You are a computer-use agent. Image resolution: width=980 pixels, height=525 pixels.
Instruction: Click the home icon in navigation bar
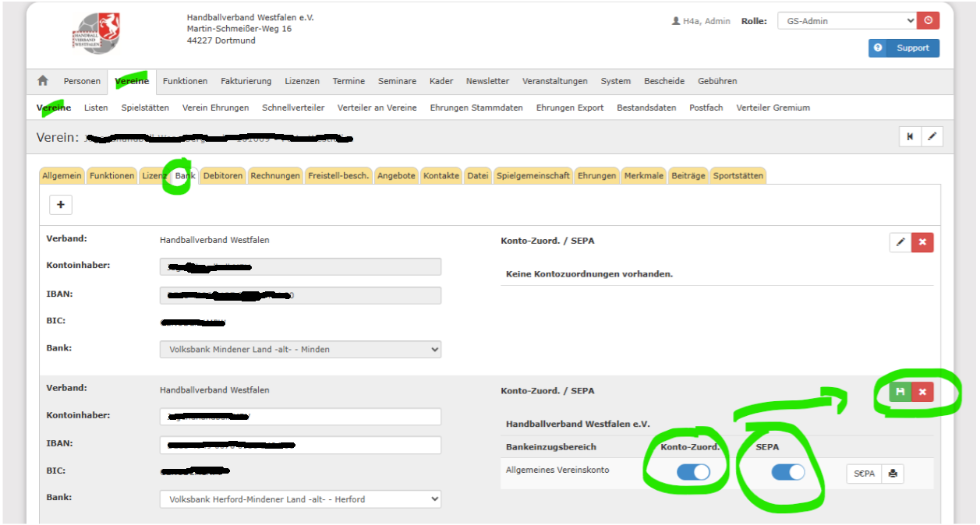[x=43, y=81]
